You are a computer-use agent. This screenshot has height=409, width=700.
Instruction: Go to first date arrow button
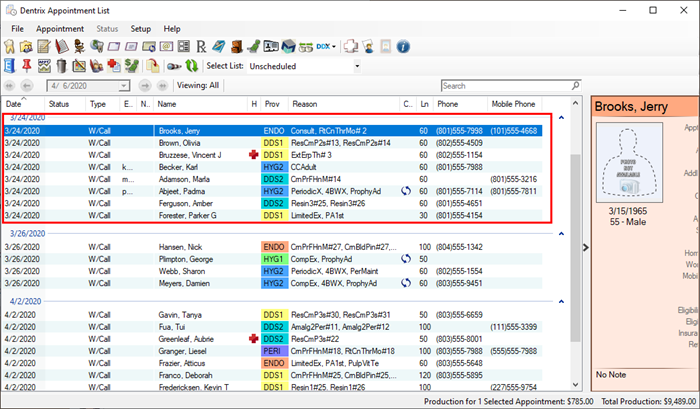click(x=9, y=85)
